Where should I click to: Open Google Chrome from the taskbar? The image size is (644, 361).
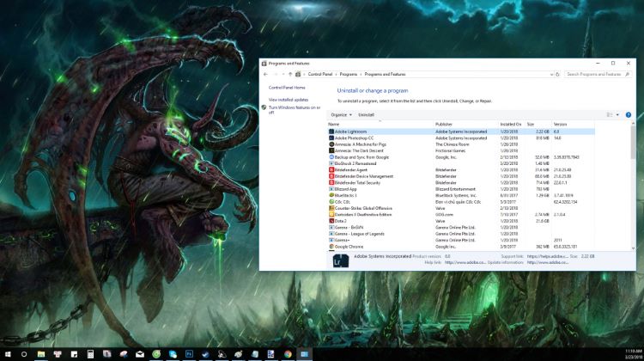coord(288,354)
